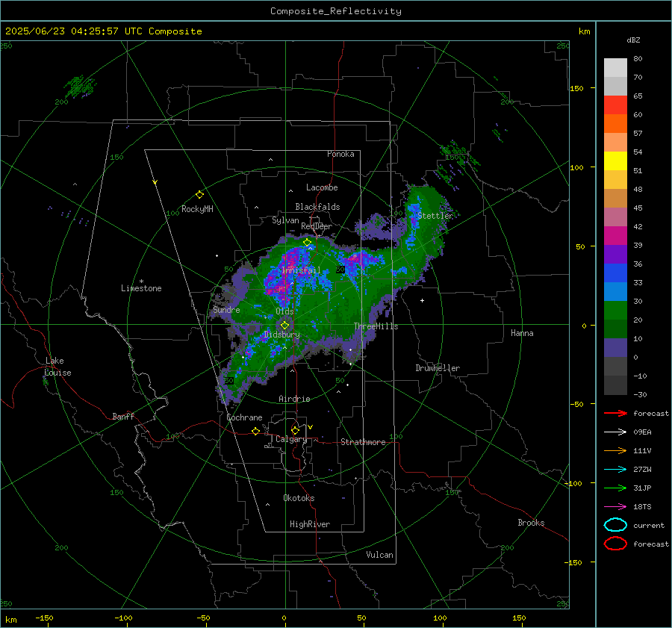Click the Banff map label

(x=123, y=416)
